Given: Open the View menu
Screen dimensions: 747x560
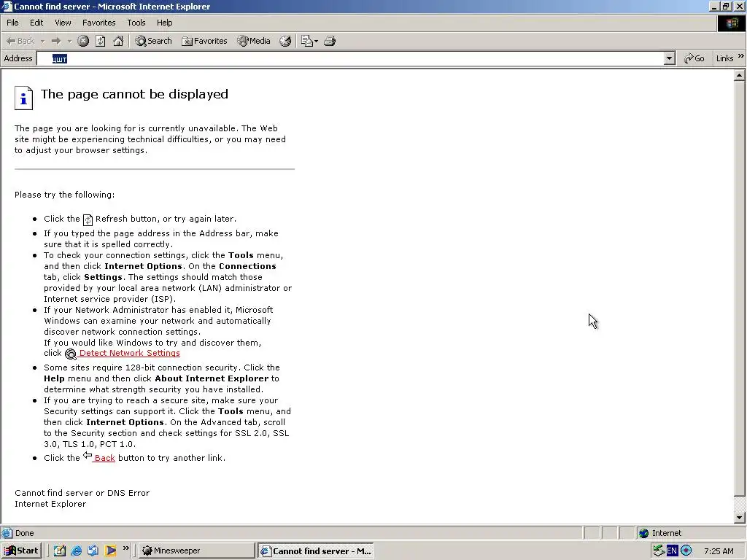Looking at the screenshot, I should [x=63, y=23].
